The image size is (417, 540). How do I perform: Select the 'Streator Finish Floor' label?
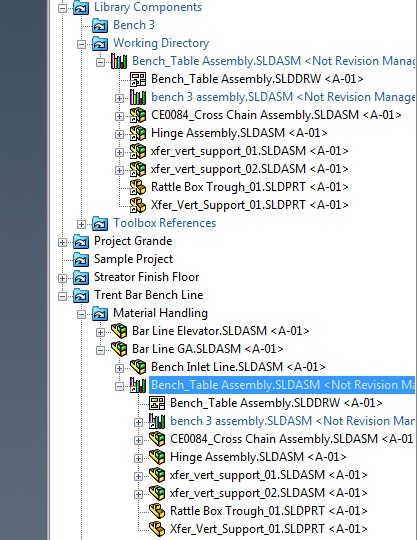[x=147, y=277]
